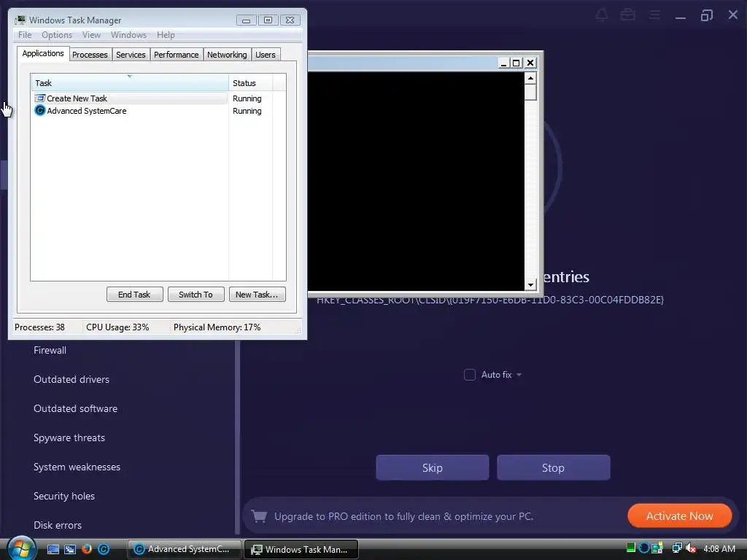Switch to the Services tab
747x560 pixels.
(x=131, y=55)
